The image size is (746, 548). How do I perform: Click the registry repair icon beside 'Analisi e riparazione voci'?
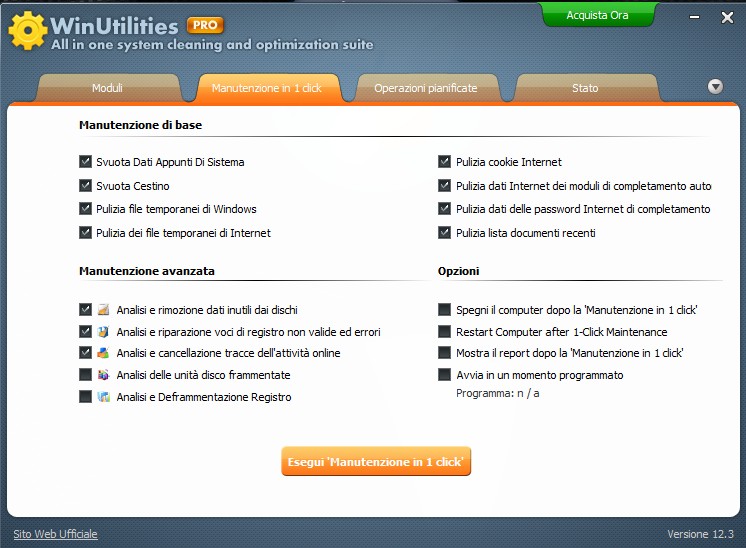click(104, 332)
